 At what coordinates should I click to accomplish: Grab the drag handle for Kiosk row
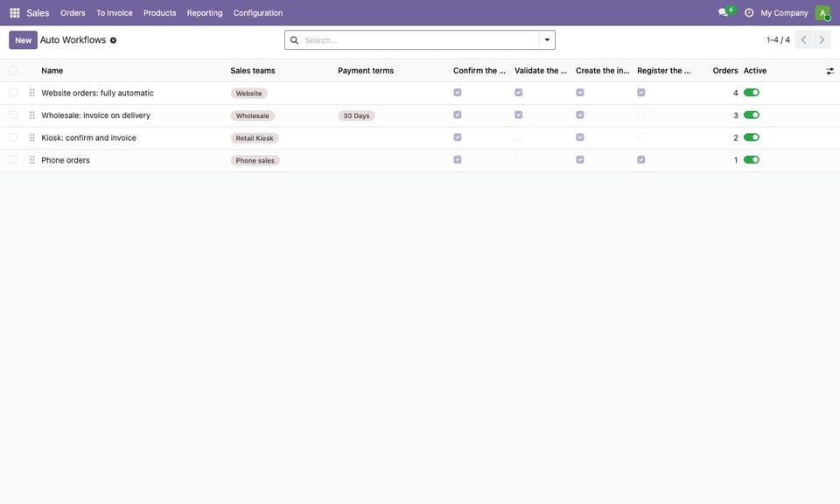point(32,137)
